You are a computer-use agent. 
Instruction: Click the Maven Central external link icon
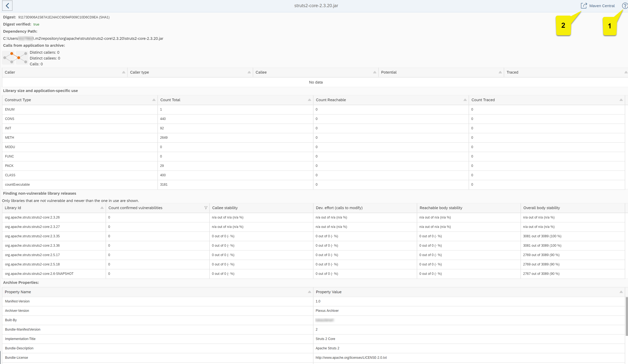(584, 6)
